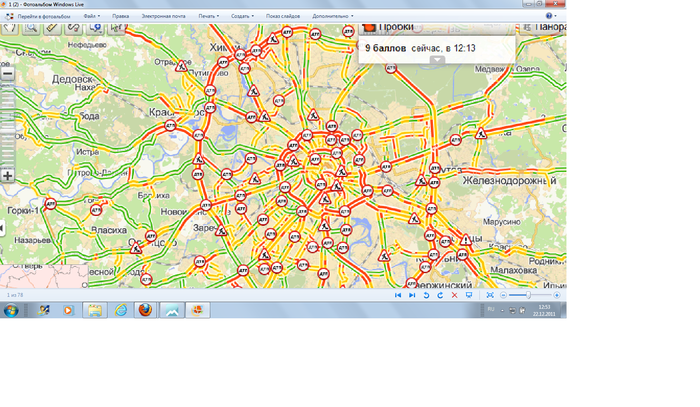700x407 pixels.
Task: Switch to Firefox in the taskbar
Action: tap(145, 310)
